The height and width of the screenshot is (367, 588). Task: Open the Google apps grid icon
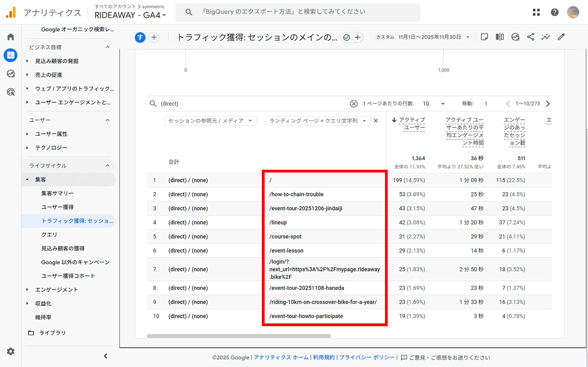(x=536, y=12)
